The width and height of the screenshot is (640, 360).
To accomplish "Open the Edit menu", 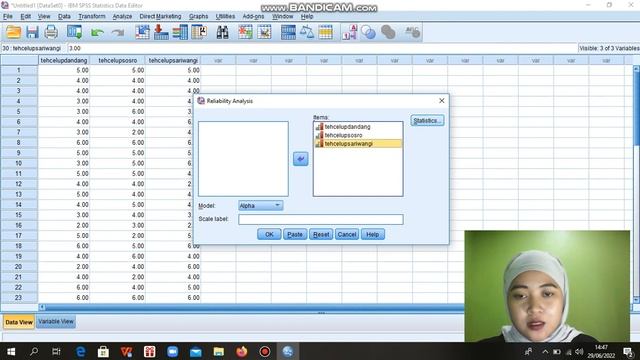I will [25, 16].
